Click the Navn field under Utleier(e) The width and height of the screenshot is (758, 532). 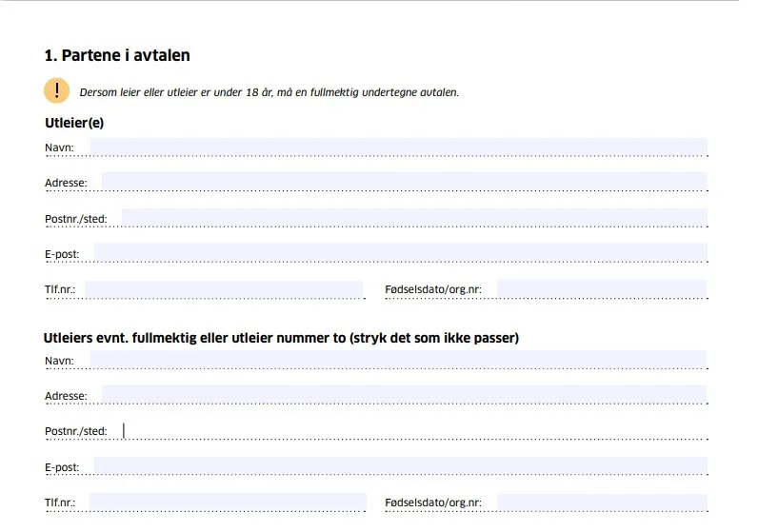pyautogui.click(x=398, y=147)
